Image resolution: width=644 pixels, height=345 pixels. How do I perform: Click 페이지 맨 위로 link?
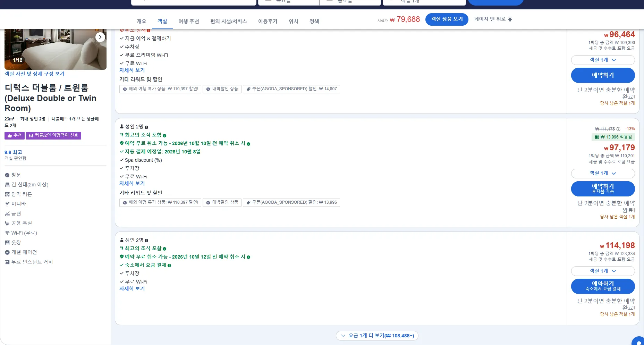click(493, 19)
